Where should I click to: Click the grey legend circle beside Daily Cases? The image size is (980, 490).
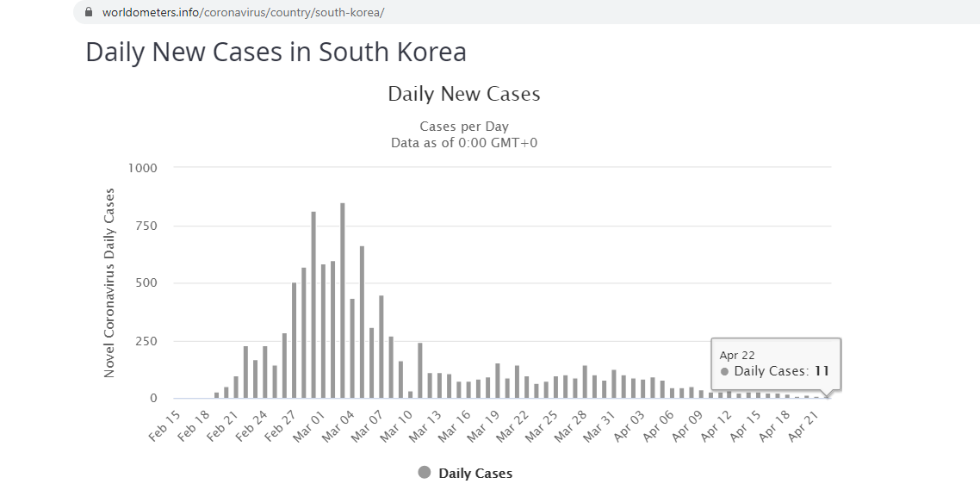click(x=425, y=473)
